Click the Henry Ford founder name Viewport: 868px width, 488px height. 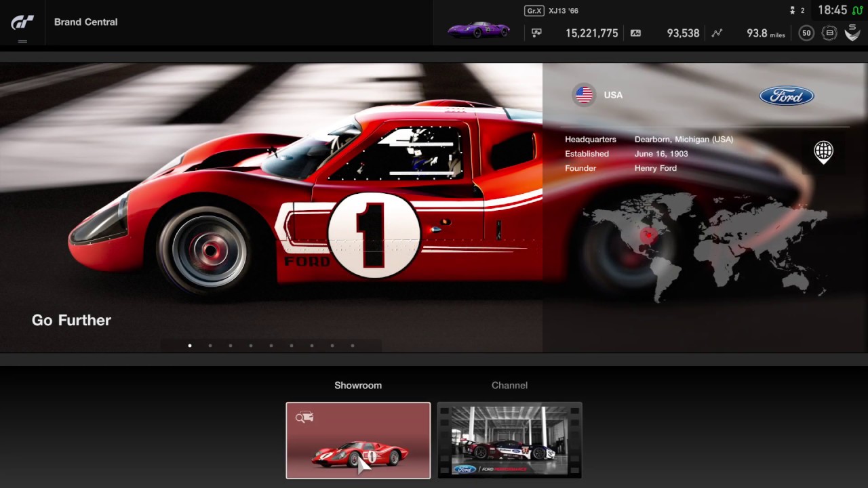(x=656, y=168)
